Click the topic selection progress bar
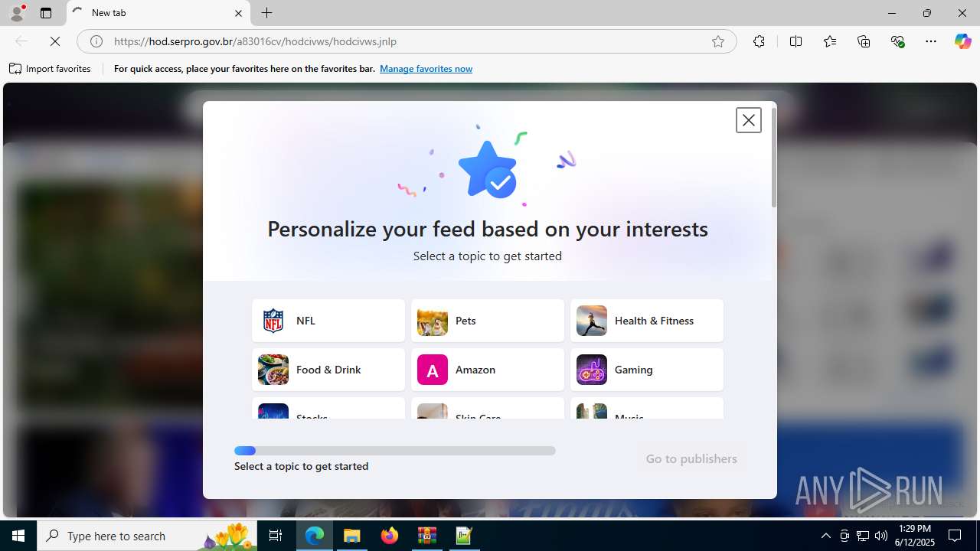980x551 pixels. click(395, 451)
